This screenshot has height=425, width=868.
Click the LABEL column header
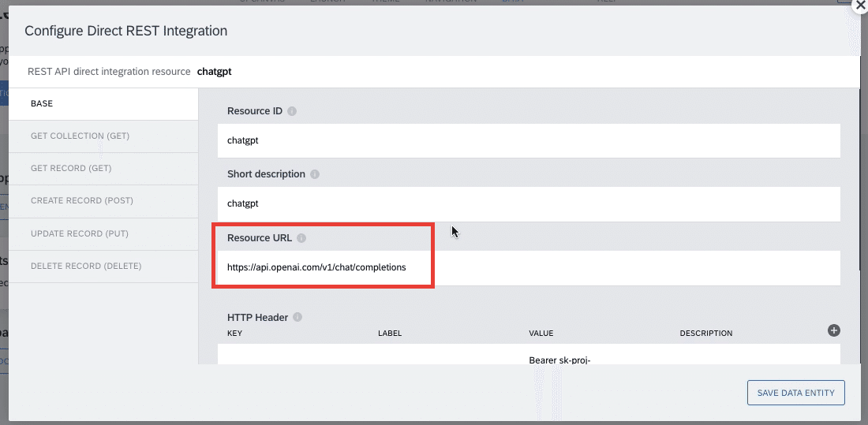pyautogui.click(x=390, y=334)
